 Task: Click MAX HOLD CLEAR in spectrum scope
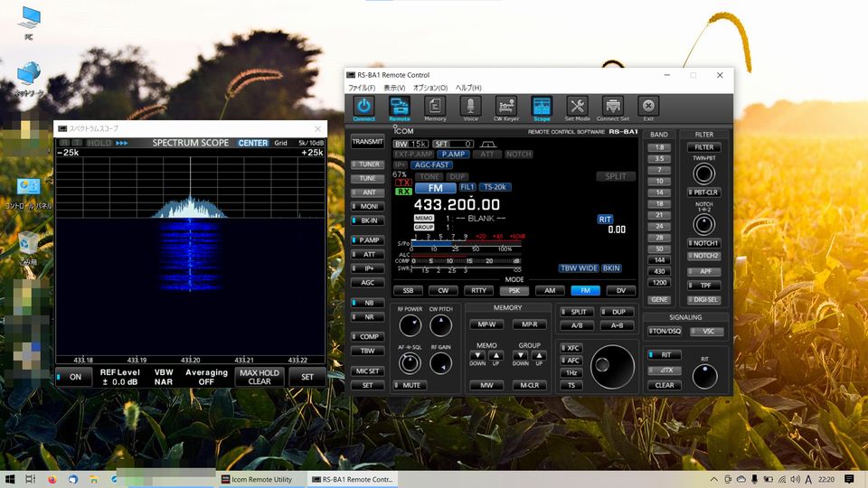(x=259, y=377)
